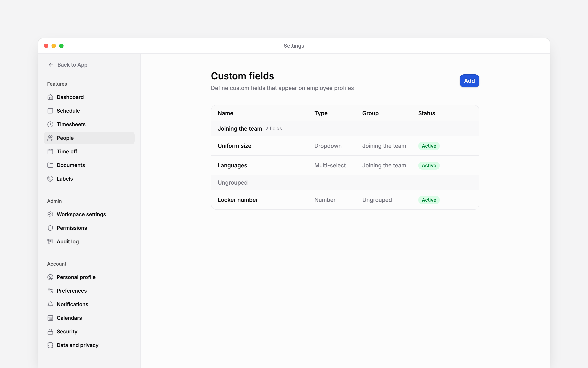
Task: Click the Personal profile avatar icon
Action: point(50,277)
